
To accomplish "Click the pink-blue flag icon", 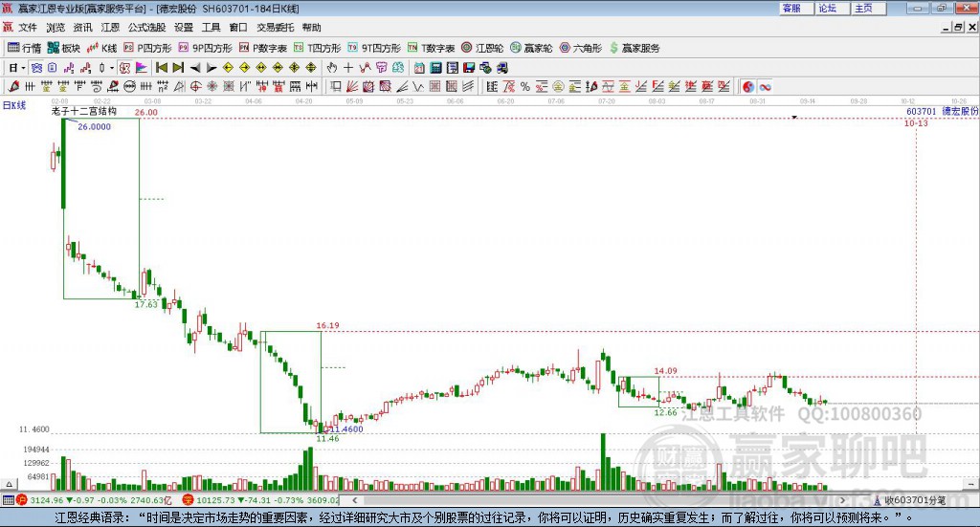I will click(x=142, y=68).
